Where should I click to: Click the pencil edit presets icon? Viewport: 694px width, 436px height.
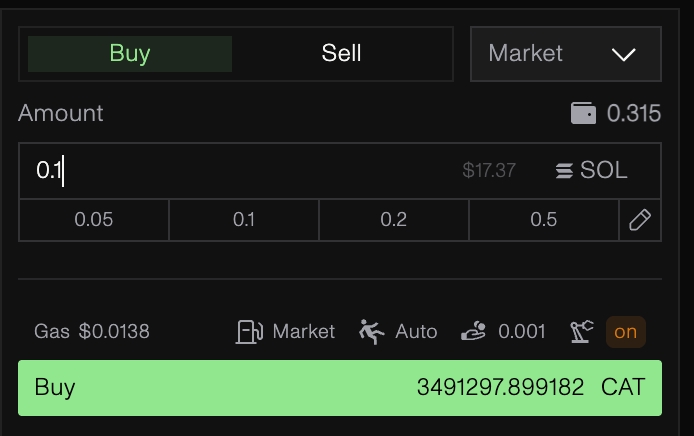pos(640,220)
